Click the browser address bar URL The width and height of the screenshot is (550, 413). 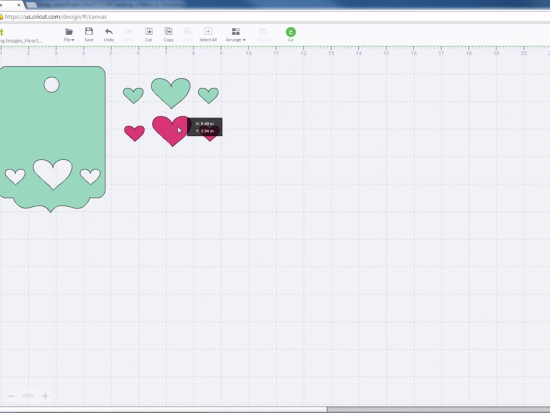coord(56,16)
